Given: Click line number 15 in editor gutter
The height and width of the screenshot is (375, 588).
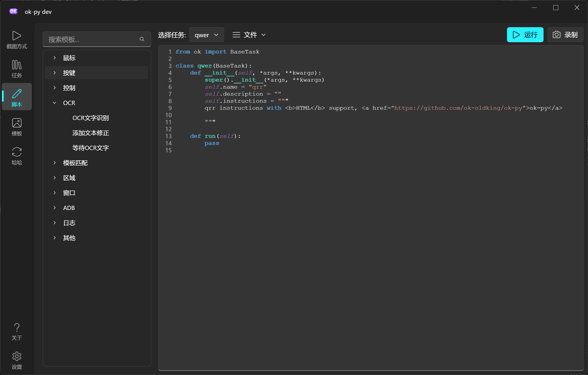Looking at the screenshot, I should click(169, 150).
